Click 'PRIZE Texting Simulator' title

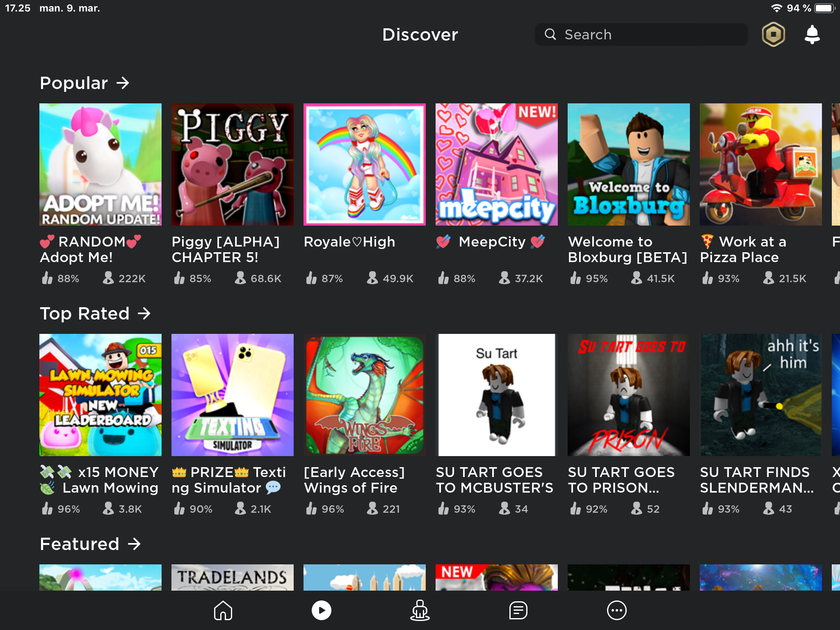228,480
